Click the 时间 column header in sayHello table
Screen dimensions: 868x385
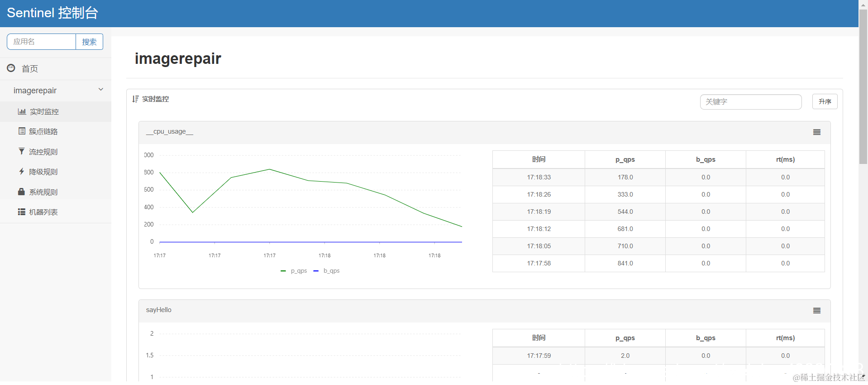pos(539,338)
